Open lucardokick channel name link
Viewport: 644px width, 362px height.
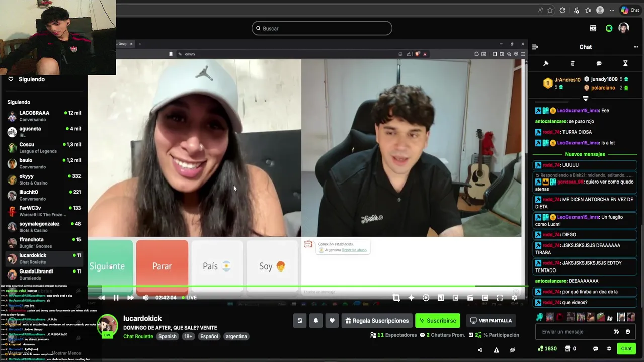point(142,318)
